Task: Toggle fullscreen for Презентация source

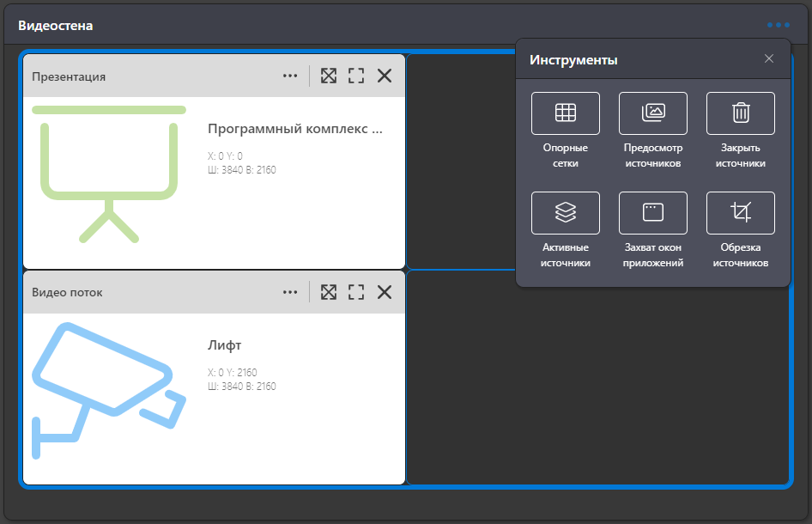Action: pyautogui.click(x=356, y=76)
